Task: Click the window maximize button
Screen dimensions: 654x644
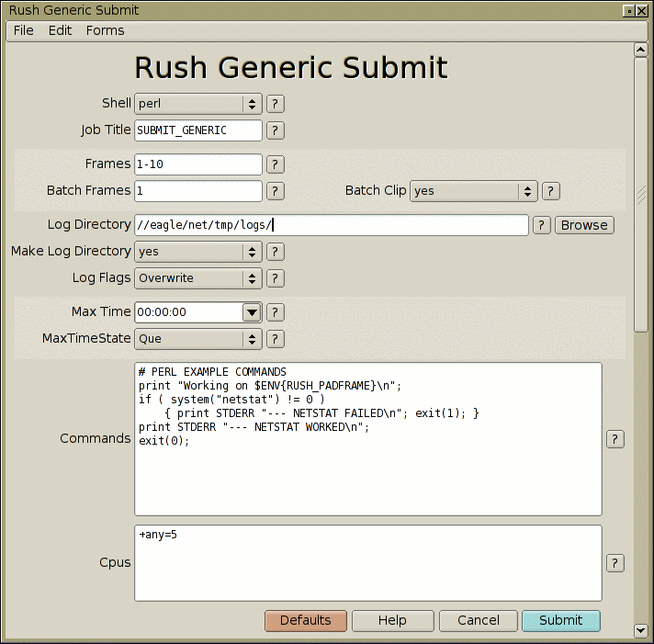Action: point(629,11)
